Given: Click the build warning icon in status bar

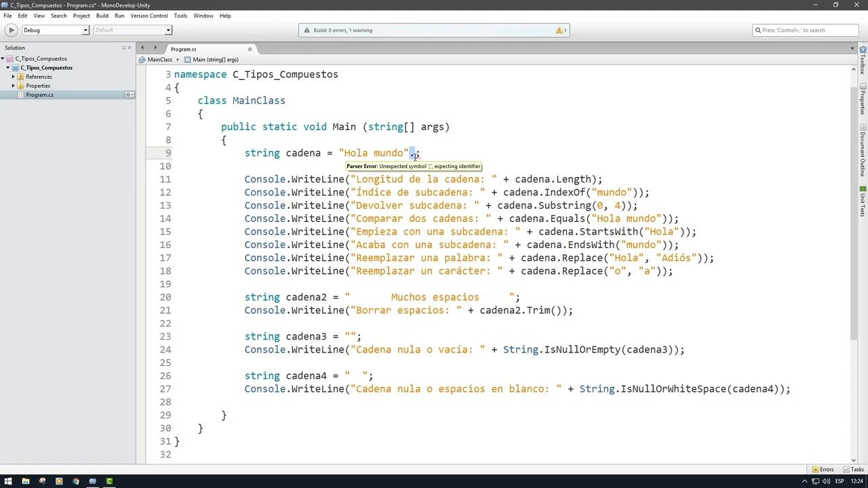Looking at the screenshot, I should (559, 30).
